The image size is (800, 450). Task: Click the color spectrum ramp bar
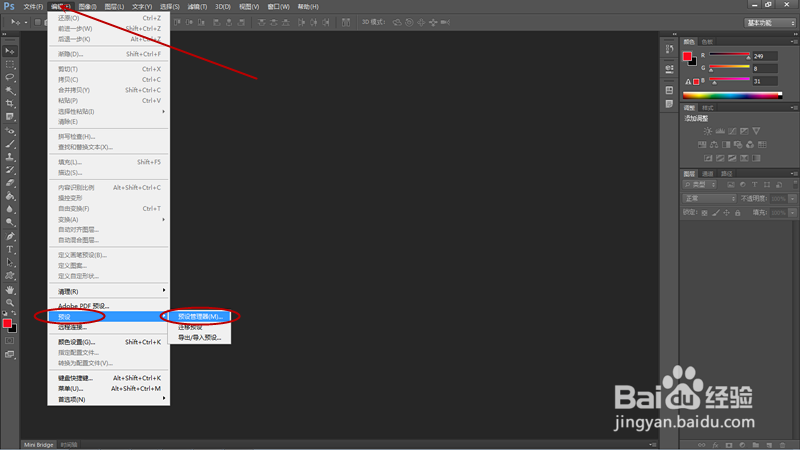click(x=732, y=95)
